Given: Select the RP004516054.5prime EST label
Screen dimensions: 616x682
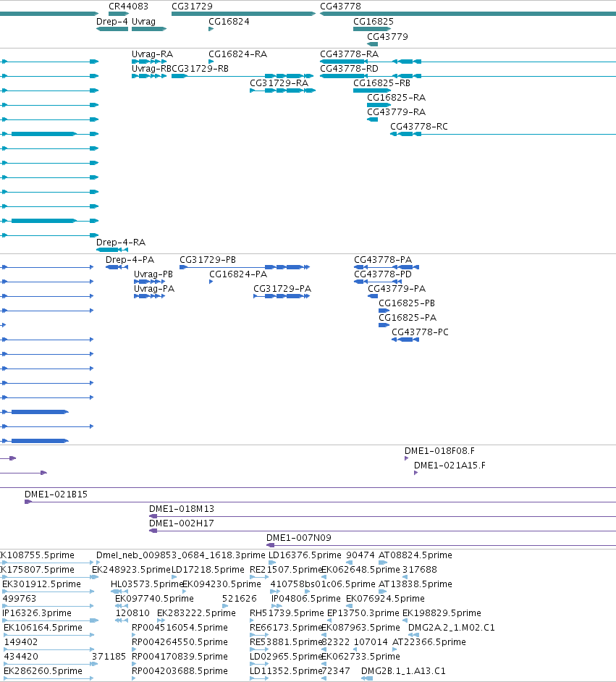Looking at the screenshot, I should pos(180,628).
